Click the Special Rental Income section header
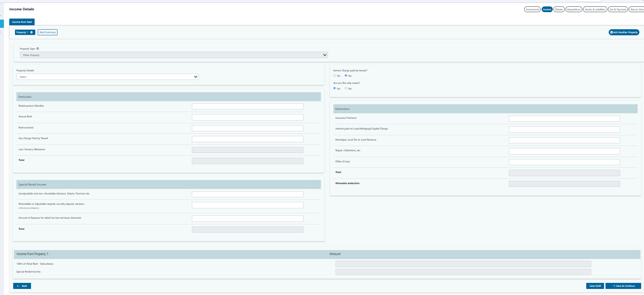Viewport: 644px width, 295px height. [x=169, y=184]
